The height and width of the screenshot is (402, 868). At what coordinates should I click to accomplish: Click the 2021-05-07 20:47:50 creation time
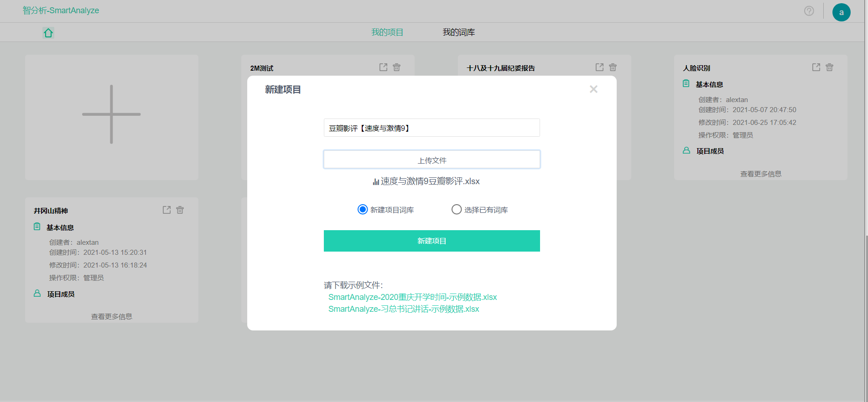pos(764,110)
